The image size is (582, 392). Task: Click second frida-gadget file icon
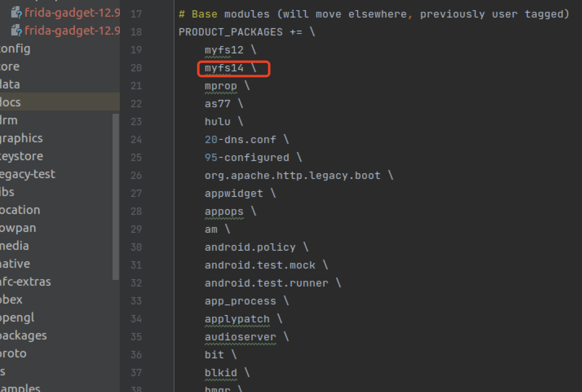pos(17,30)
